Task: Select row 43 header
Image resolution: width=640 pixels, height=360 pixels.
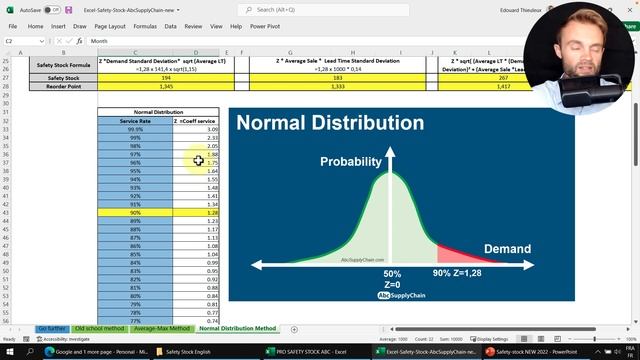Action: pos(6,213)
